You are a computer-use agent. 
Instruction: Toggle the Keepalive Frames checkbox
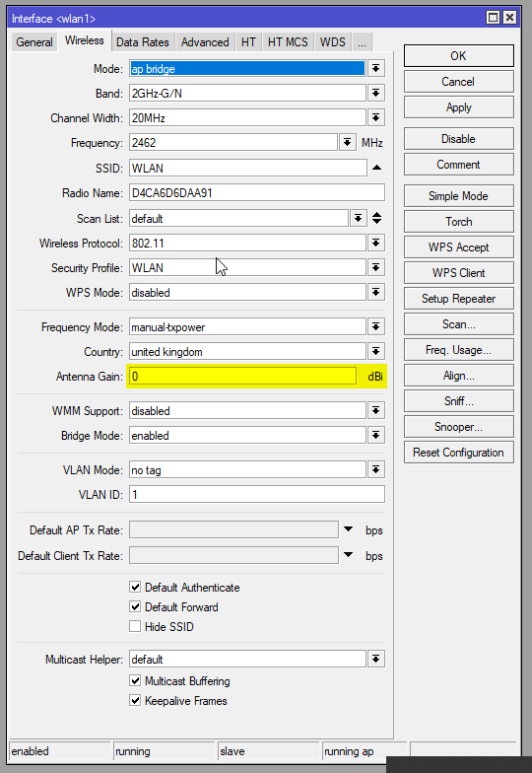pyautogui.click(x=135, y=700)
